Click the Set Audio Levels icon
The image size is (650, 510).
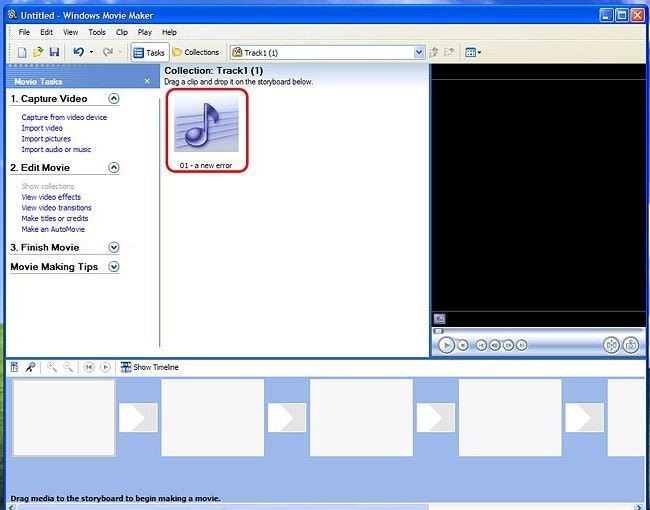pos(14,367)
